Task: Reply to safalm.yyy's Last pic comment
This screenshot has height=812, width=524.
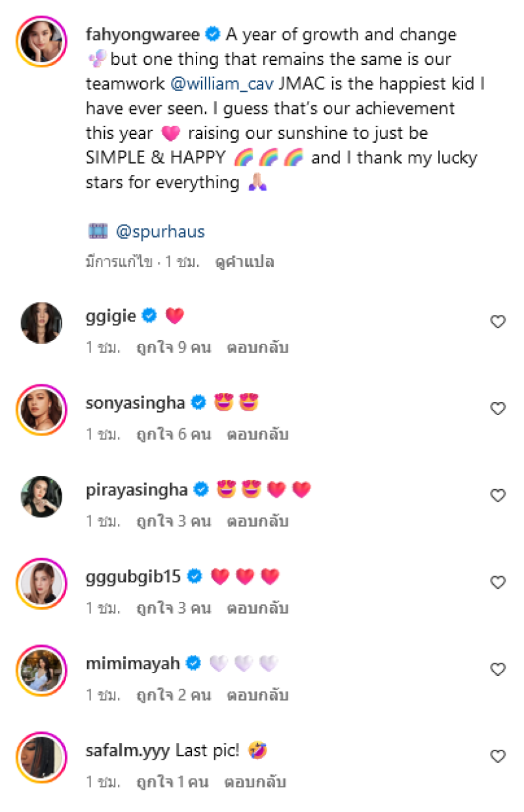Action: [255, 783]
